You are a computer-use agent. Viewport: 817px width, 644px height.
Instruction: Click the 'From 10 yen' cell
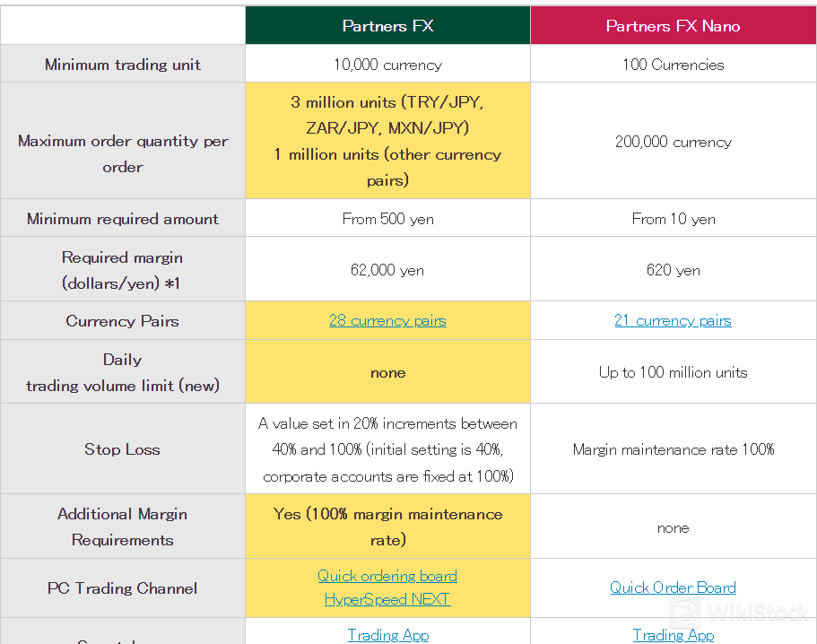pyautogui.click(x=674, y=218)
